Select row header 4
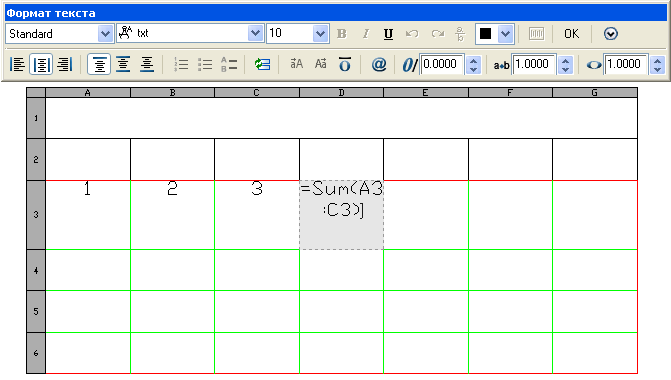Viewport: 671px width, 380px height. point(36,270)
